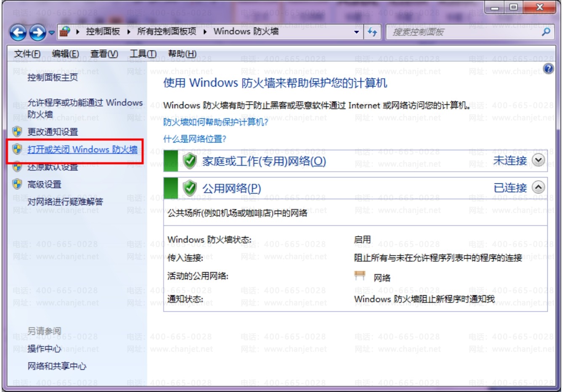Open 网络和共享中心 link
Viewport: 562px width, 392px height.
click(x=57, y=366)
